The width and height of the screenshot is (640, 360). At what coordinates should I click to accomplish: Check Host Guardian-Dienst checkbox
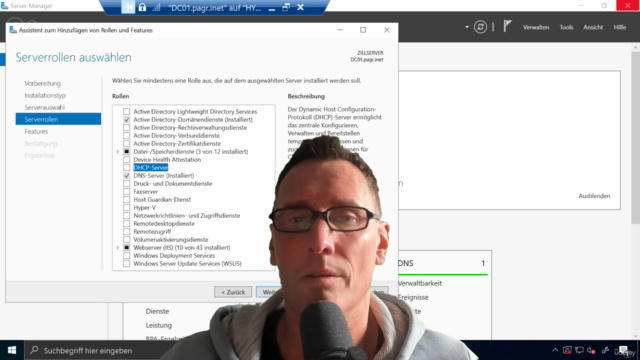click(x=127, y=200)
